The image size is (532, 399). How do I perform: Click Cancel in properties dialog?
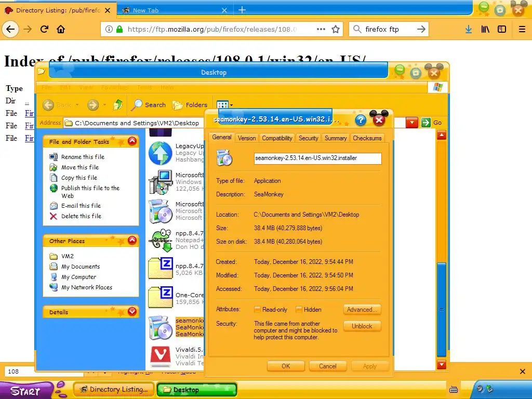328,366
